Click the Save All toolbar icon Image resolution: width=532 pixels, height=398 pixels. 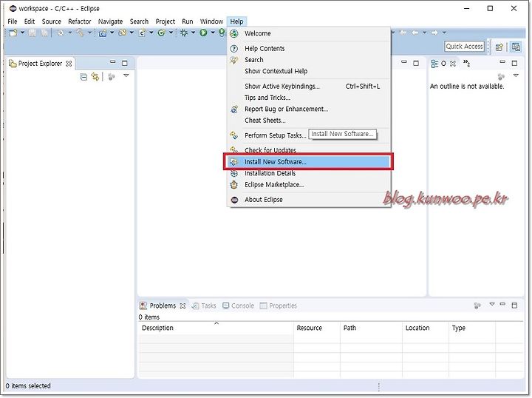pyautogui.click(x=44, y=33)
